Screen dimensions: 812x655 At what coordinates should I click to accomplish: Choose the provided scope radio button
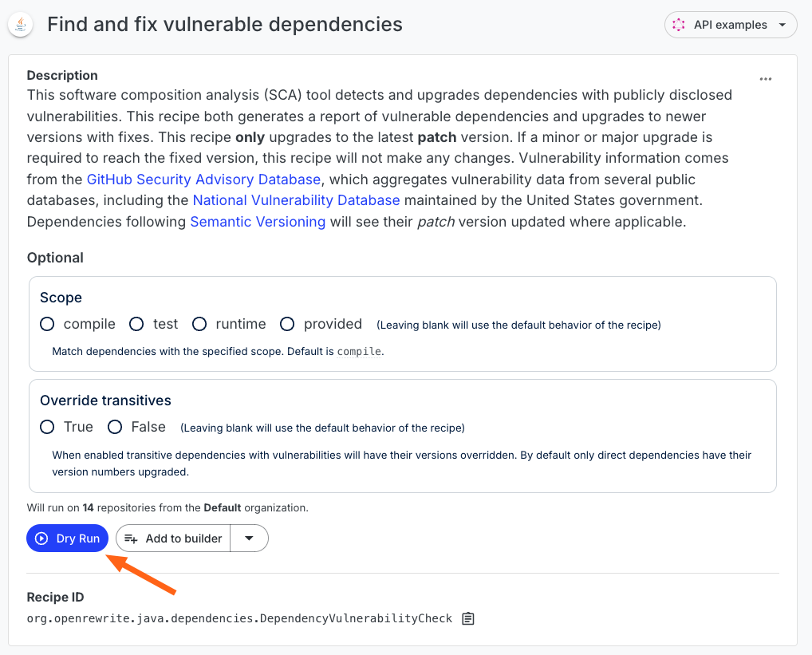(x=287, y=324)
